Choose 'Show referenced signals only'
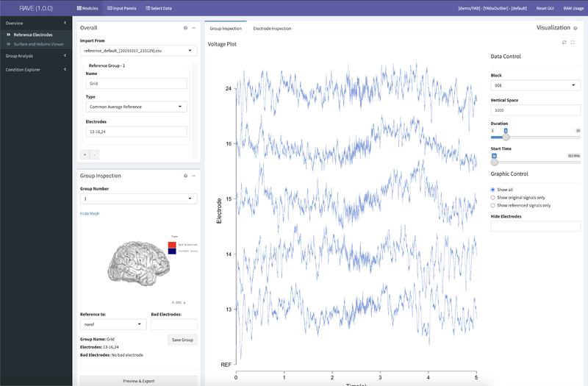 [494, 206]
